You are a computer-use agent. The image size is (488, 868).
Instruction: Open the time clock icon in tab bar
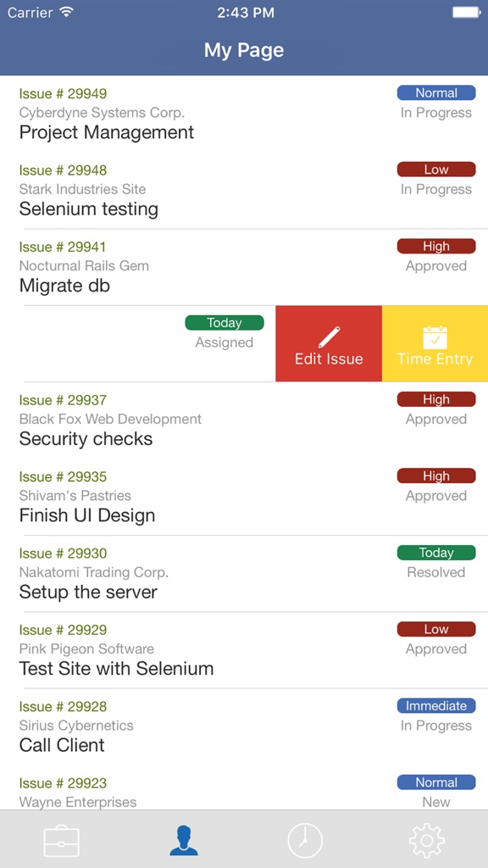(x=305, y=840)
